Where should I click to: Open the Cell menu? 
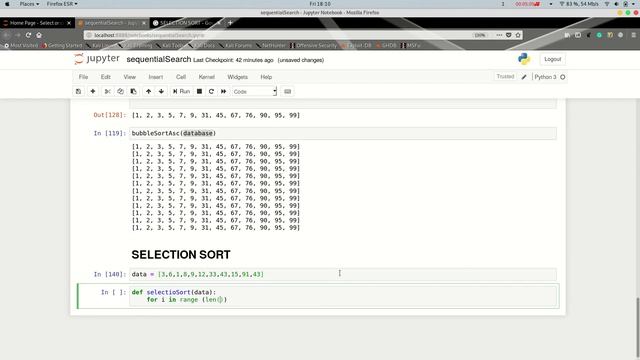pyautogui.click(x=181, y=77)
